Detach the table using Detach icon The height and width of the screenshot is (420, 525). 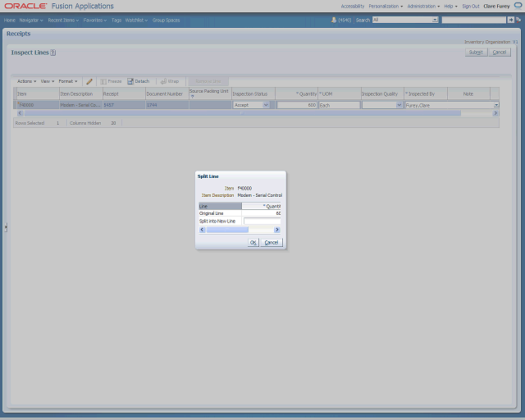click(x=139, y=81)
